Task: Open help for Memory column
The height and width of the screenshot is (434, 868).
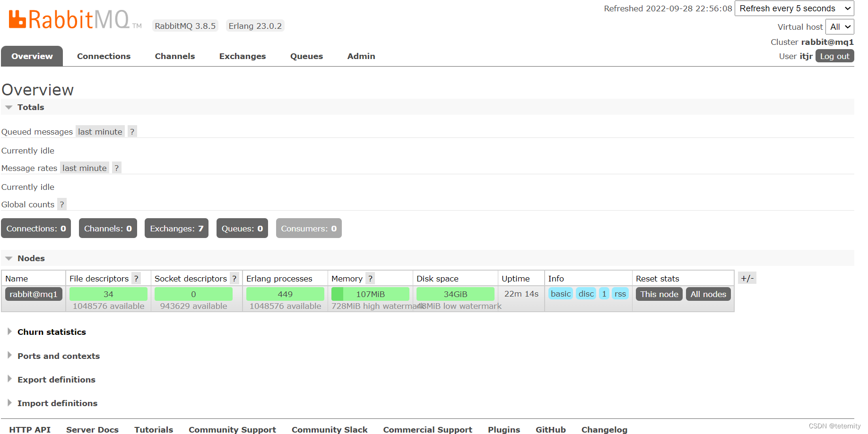Action: [370, 279]
